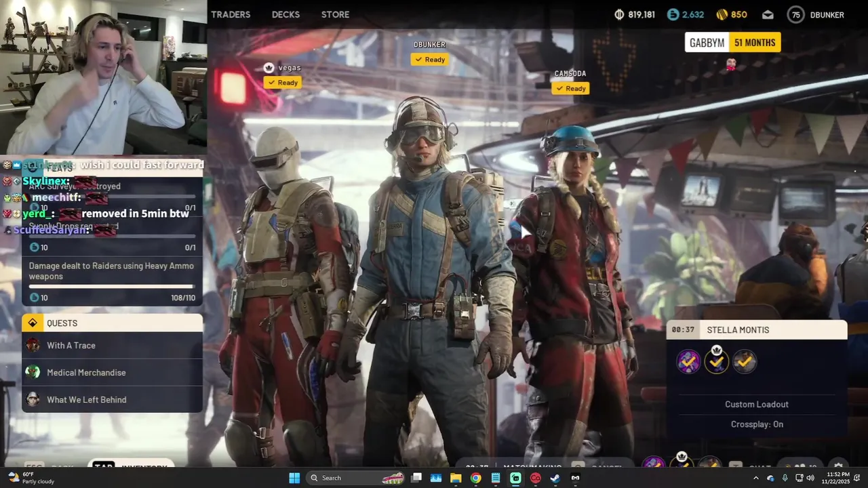Open the Custom Loadout option
The width and height of the screenshot is (868, 488).
point(757,405)
